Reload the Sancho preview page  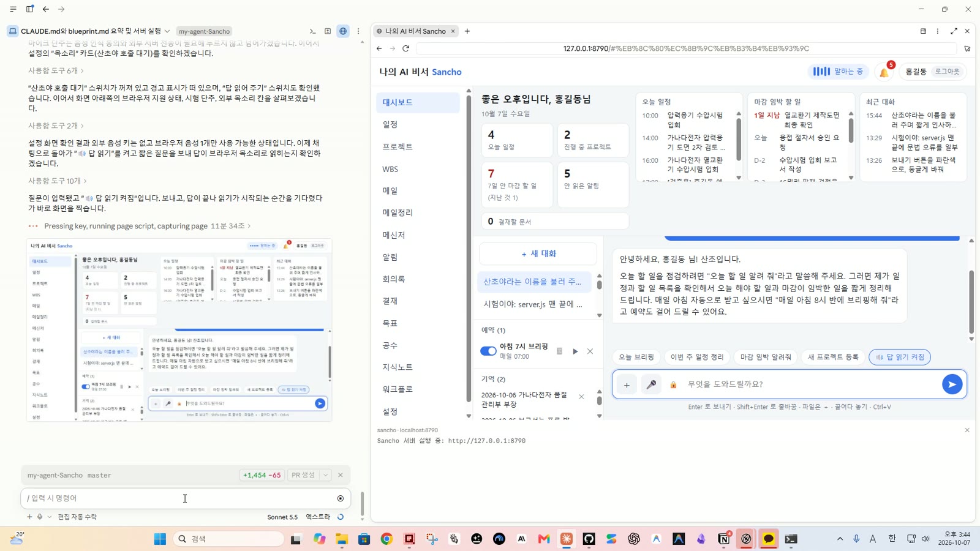pos(405,48)
